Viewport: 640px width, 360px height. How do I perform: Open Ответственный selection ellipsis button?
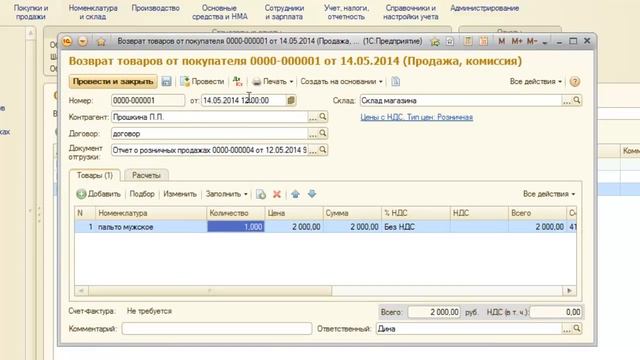567,329
